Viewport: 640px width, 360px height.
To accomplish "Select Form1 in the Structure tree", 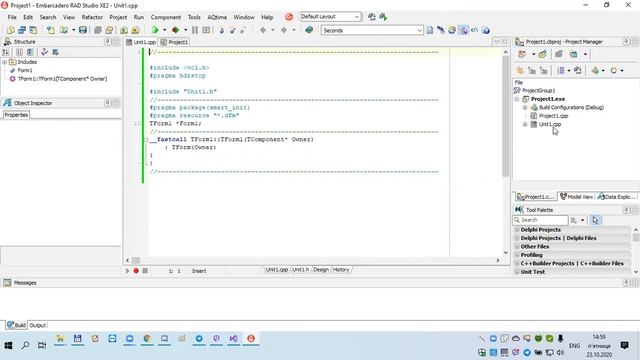I will 24,71.
